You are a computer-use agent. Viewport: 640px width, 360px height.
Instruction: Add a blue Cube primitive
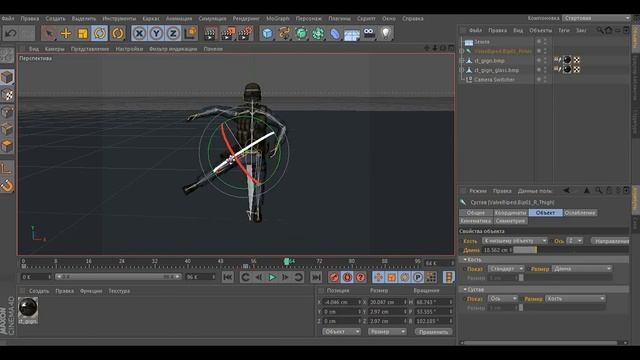click(267, 33)
